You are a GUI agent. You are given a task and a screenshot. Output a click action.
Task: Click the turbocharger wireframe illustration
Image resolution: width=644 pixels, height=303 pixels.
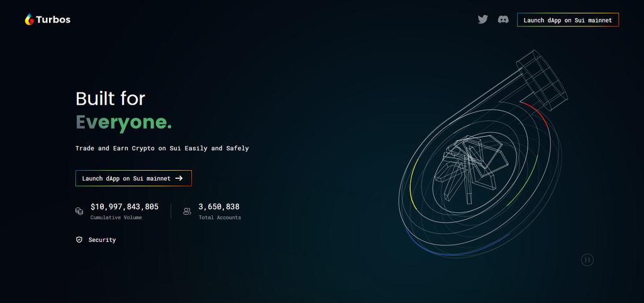point(484,154)
